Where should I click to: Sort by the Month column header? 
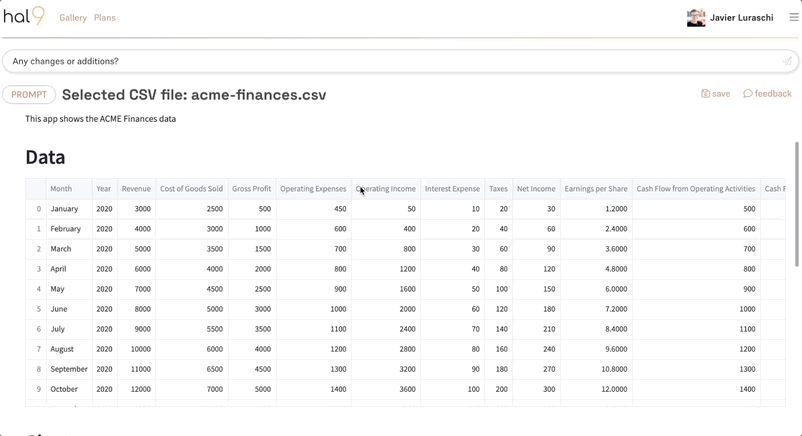coord(61,189)
